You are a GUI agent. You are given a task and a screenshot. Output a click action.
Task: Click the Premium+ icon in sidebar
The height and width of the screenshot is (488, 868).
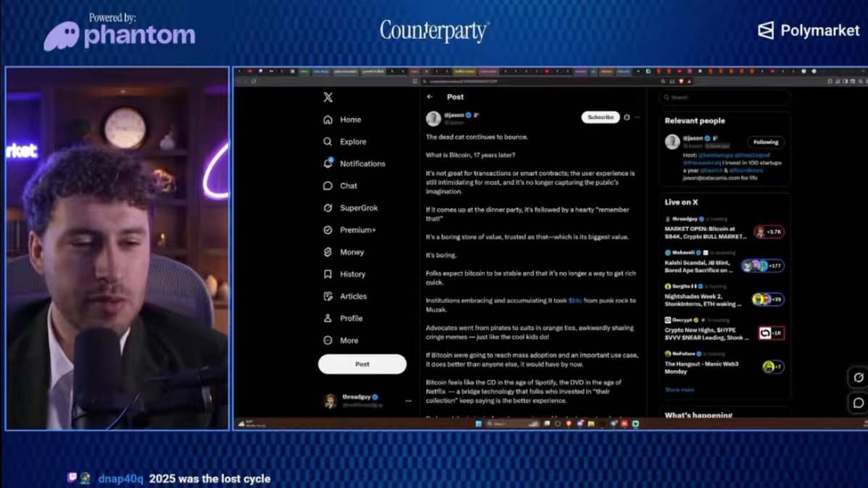pyautogui.click(x=328, y=230)
